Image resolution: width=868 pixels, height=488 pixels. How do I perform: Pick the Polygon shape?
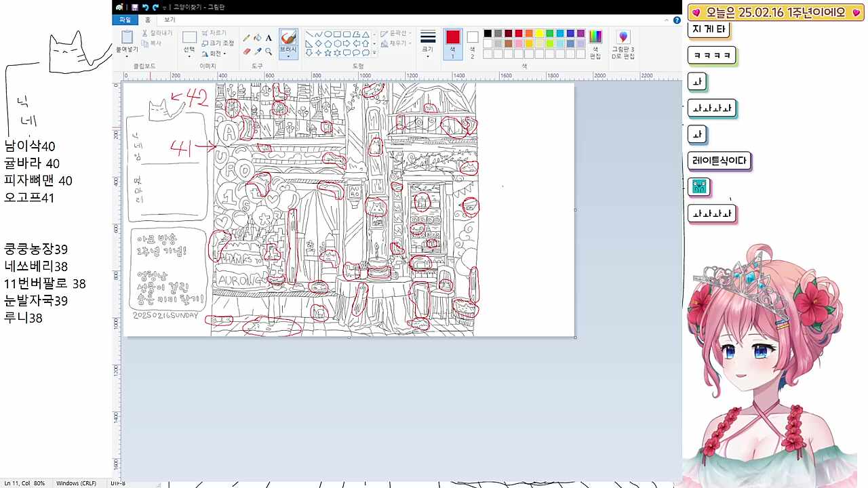click(x=357, y=34)
